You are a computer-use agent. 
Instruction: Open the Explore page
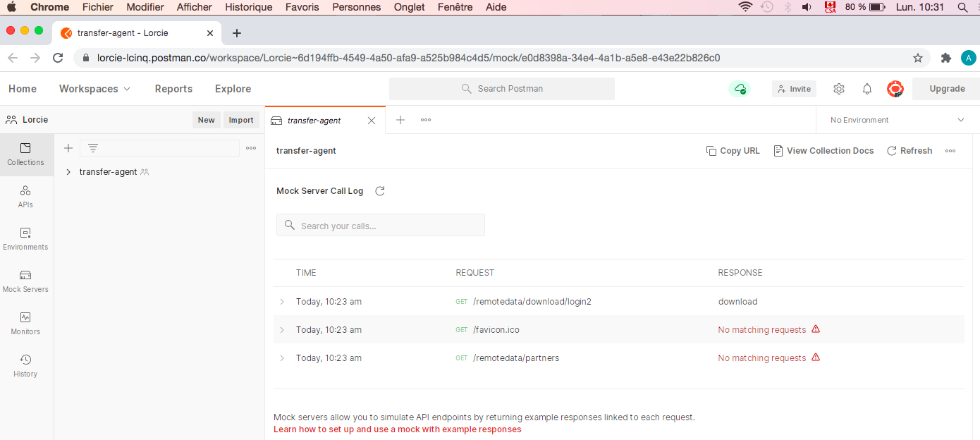[x=233, y=89]
